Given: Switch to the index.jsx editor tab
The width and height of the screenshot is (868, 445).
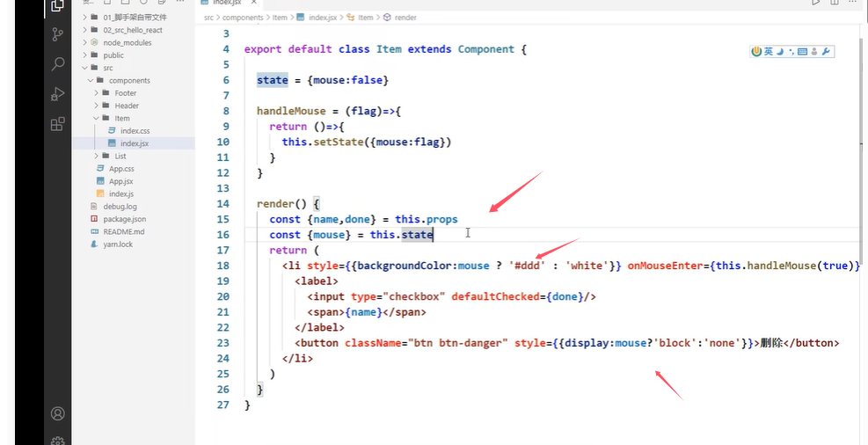Looking at the screenshot, I should tap(226, 4).
